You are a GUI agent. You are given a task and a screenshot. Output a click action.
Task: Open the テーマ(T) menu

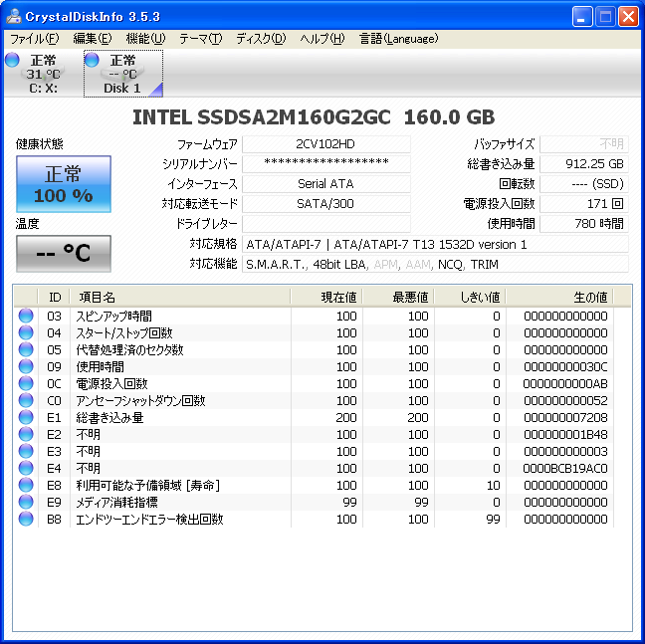click(201, 39)
